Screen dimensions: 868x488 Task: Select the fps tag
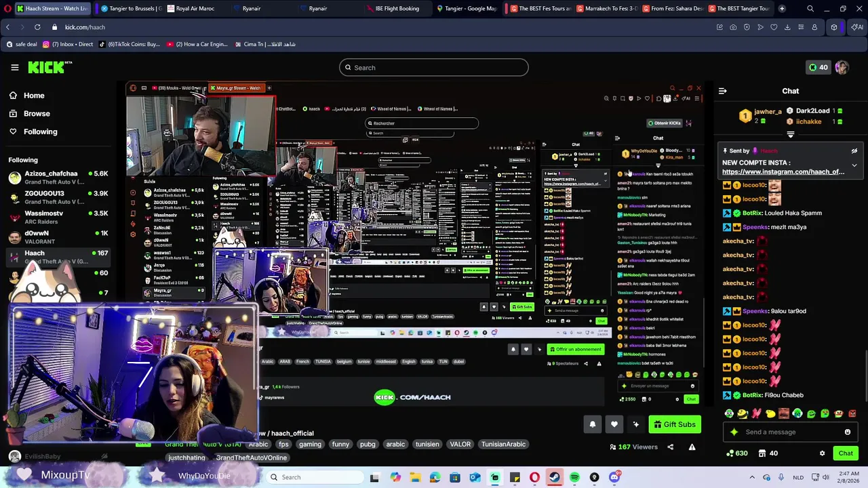tap(283, 444)
